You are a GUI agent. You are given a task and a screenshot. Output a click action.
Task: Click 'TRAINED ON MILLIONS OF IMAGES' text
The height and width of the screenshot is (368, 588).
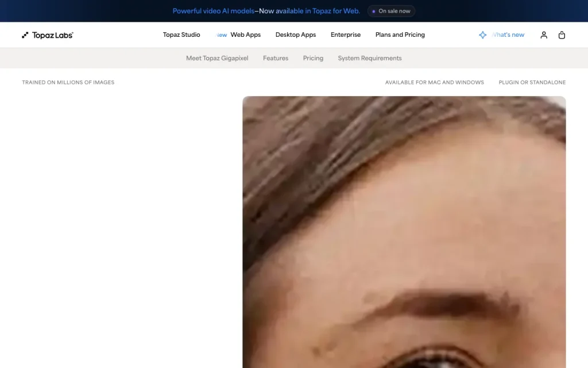[68, 82]
